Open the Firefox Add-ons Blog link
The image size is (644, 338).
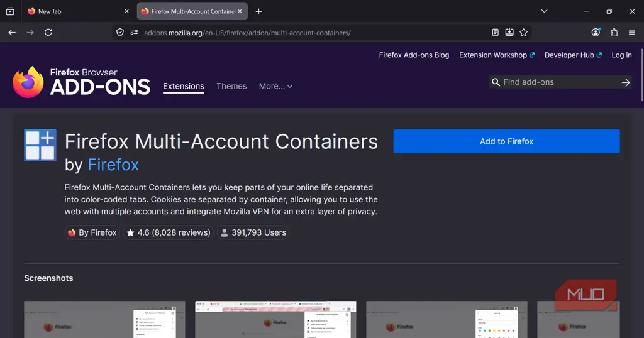tap(414, 55)
